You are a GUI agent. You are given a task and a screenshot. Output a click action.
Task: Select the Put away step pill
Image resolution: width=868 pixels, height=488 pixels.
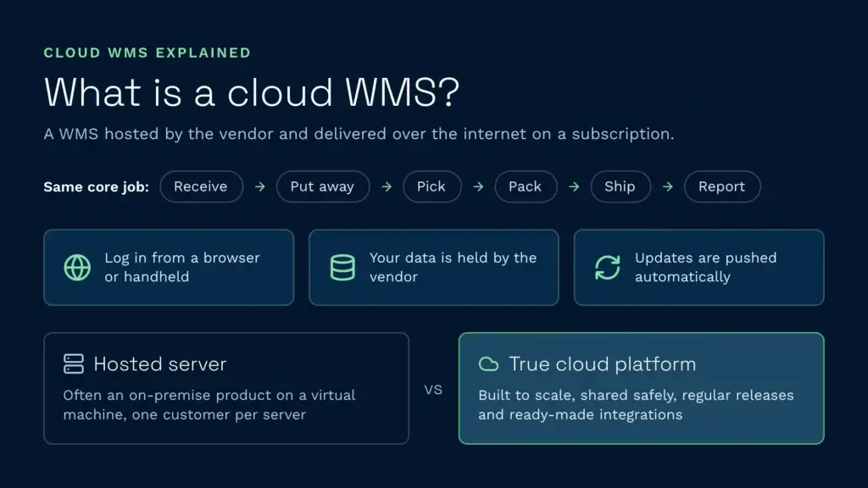tap(323, 186)
